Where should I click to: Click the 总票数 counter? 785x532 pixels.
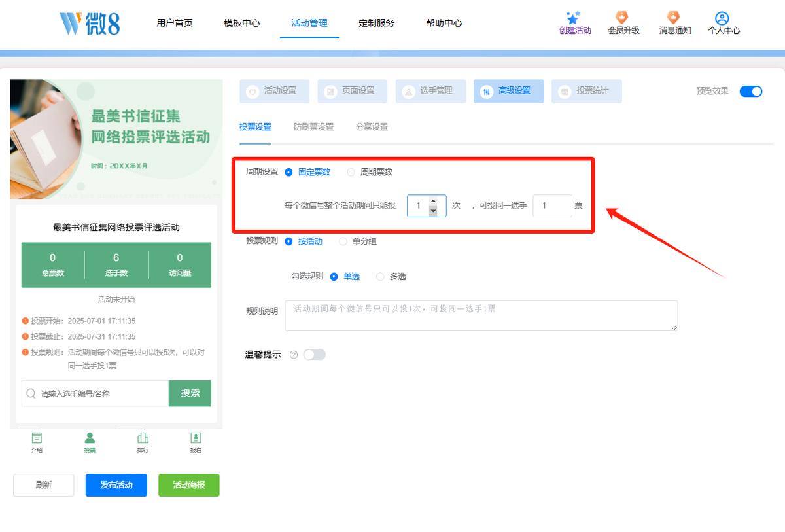click(x=53, y=265)
